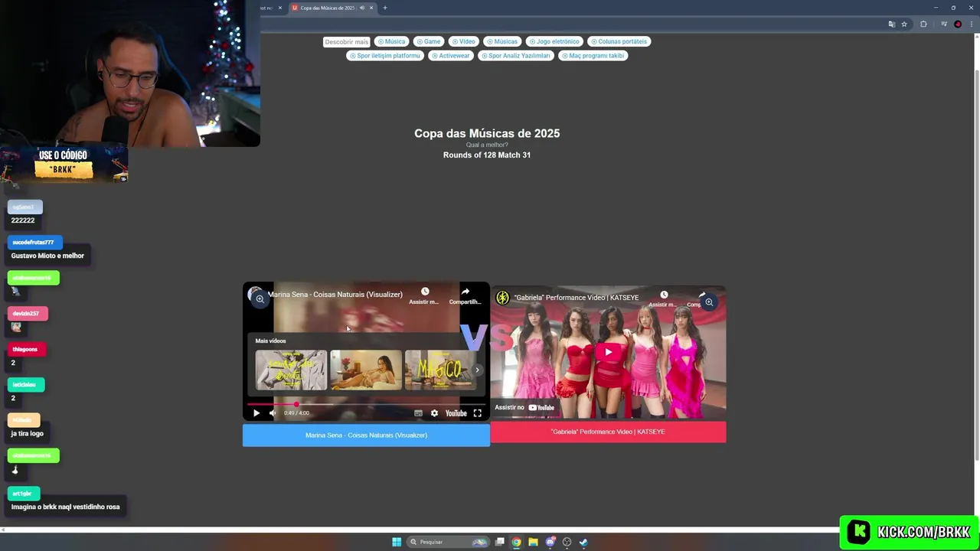The height and width of the screenshot is (551, 980).
Task: Open a new browser tab
Action: pos(385,8)
